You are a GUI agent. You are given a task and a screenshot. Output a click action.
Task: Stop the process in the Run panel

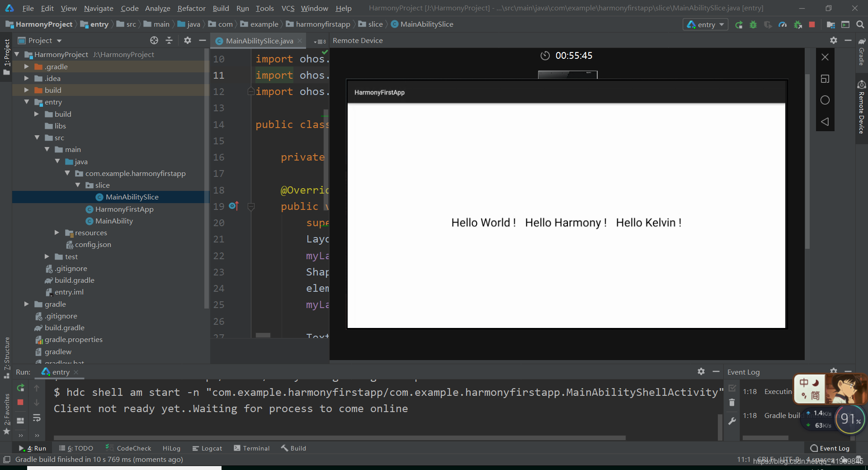pos(20,402)
